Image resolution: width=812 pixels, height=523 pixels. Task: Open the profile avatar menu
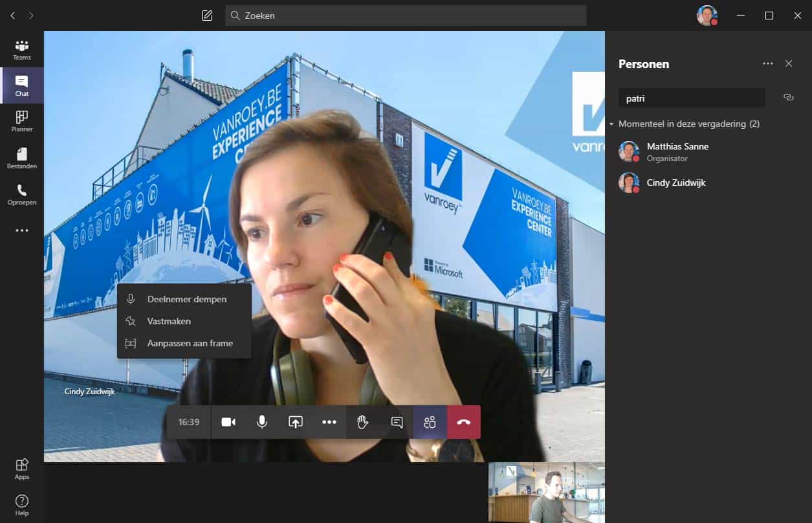pyautogui.click(x=707, y=16)
